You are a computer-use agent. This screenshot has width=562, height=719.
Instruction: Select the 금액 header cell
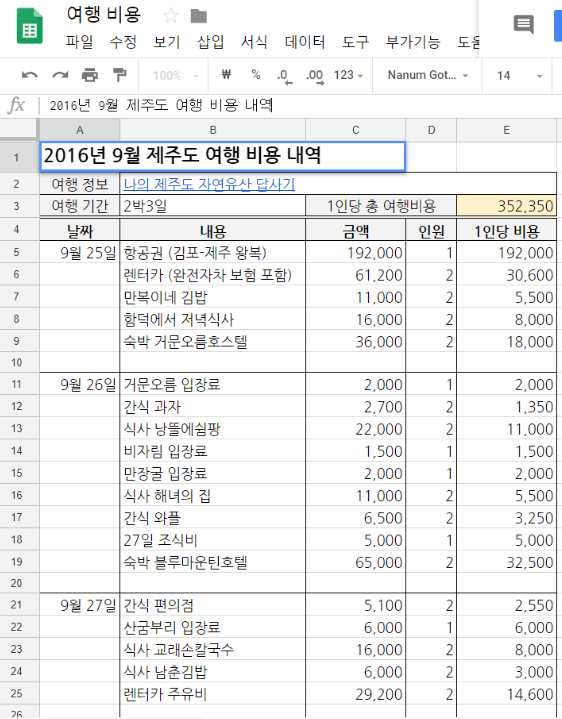pyautogui.click(x=356, y=231)
